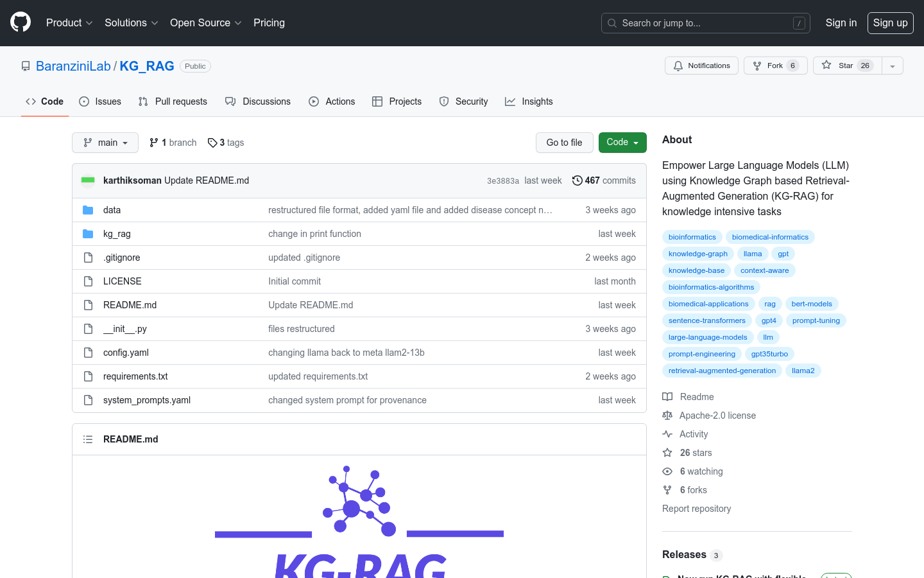Click the Sign up button

pyautogui.click(x=890, y=22)
